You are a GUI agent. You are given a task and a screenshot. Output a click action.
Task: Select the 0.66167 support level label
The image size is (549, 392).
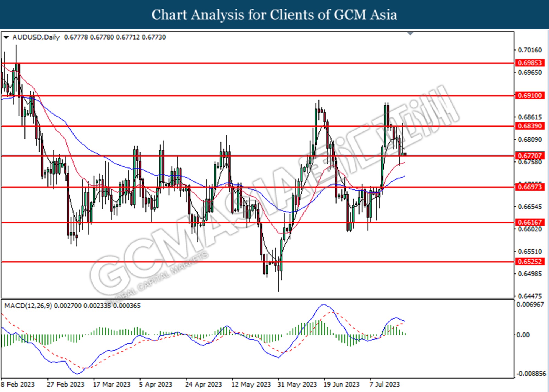point(530,222)
